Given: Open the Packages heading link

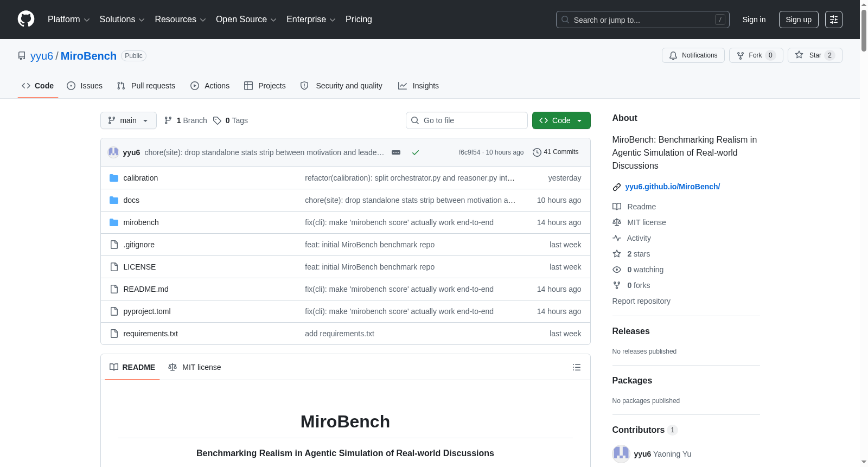Looking at the screenshot, I should pyautogui.click(x=632, y=381).
